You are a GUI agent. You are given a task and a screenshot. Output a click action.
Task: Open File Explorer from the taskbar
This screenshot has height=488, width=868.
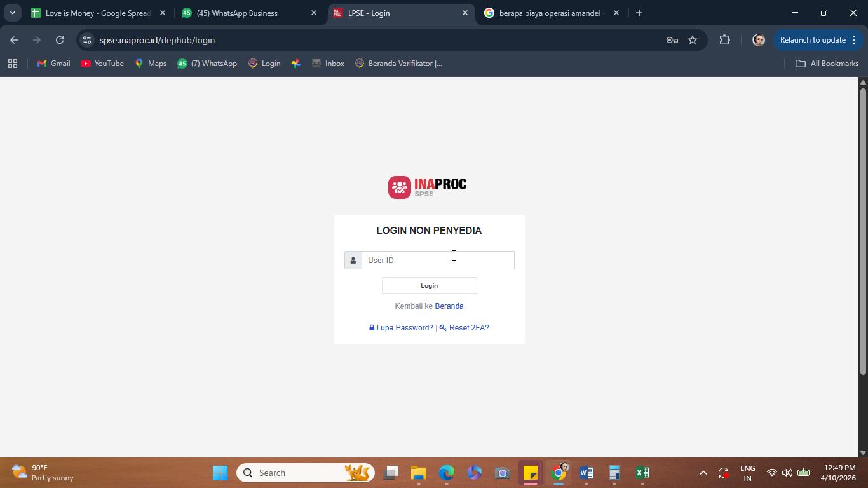click(419, 473)
